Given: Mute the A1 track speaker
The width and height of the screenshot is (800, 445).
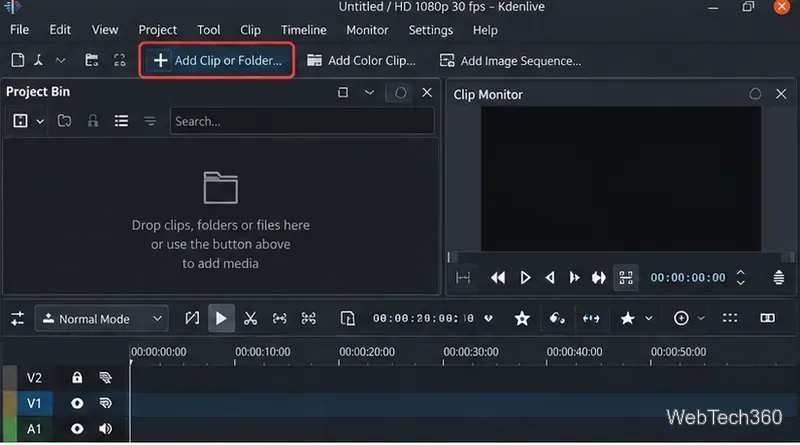Looking at the screenshot, I should [106, 429].
